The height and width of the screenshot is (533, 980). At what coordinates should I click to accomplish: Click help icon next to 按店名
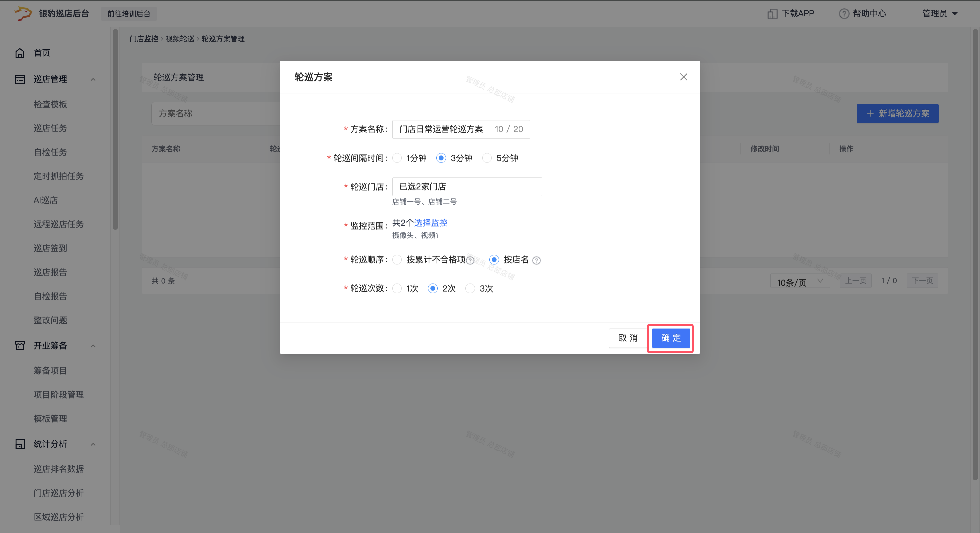(x=536, y=260)
